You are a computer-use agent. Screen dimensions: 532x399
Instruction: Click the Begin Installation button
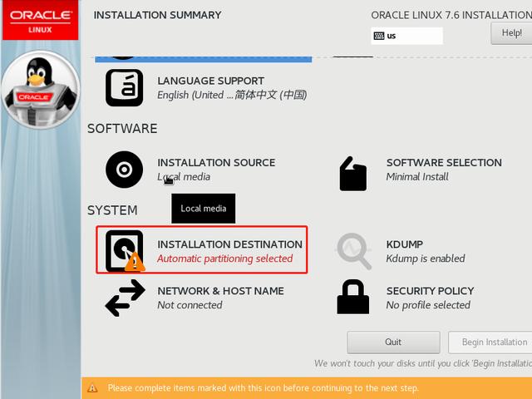[490, 342]
